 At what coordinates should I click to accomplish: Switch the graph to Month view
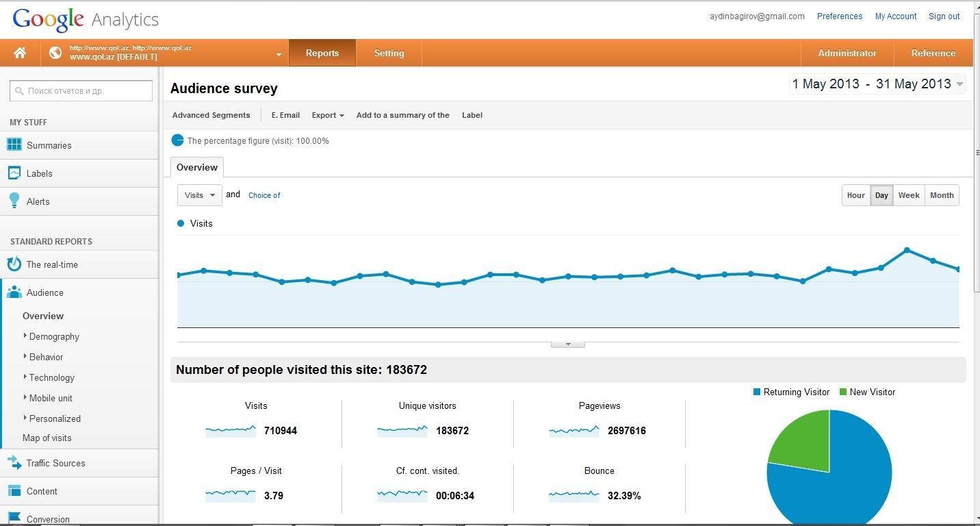coord(941,195)
